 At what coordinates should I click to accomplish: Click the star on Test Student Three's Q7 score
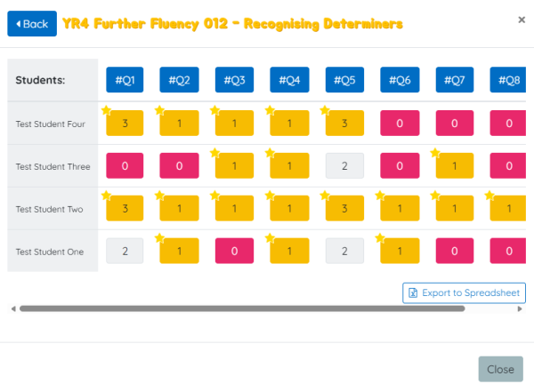pos(436,154)
